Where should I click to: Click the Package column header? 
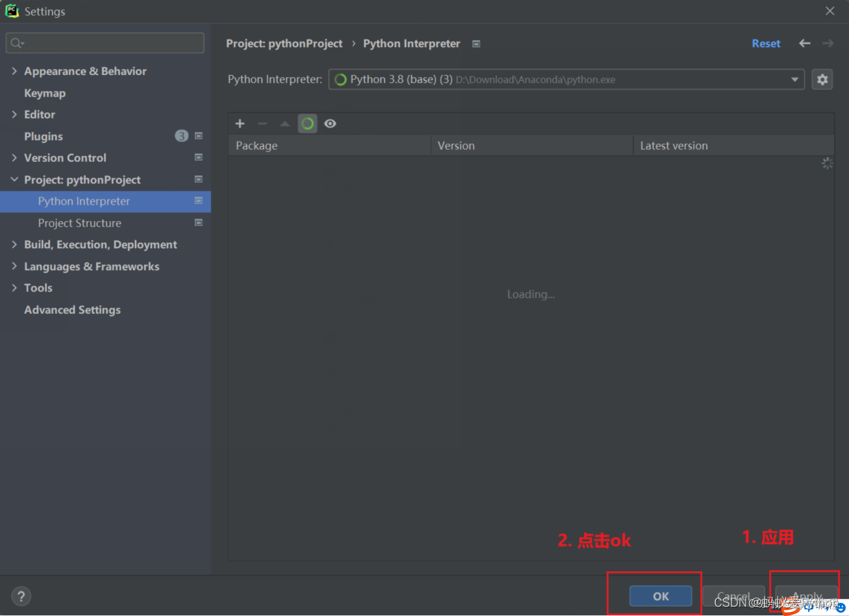tap(329, 145)
